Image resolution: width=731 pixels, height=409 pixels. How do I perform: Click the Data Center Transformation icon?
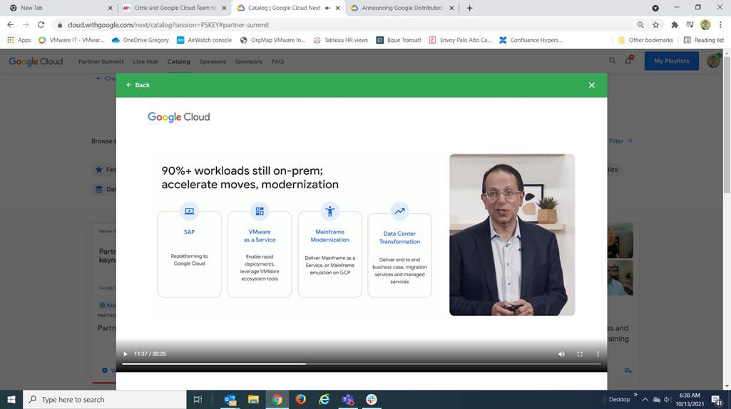click(x=400, y=211)
